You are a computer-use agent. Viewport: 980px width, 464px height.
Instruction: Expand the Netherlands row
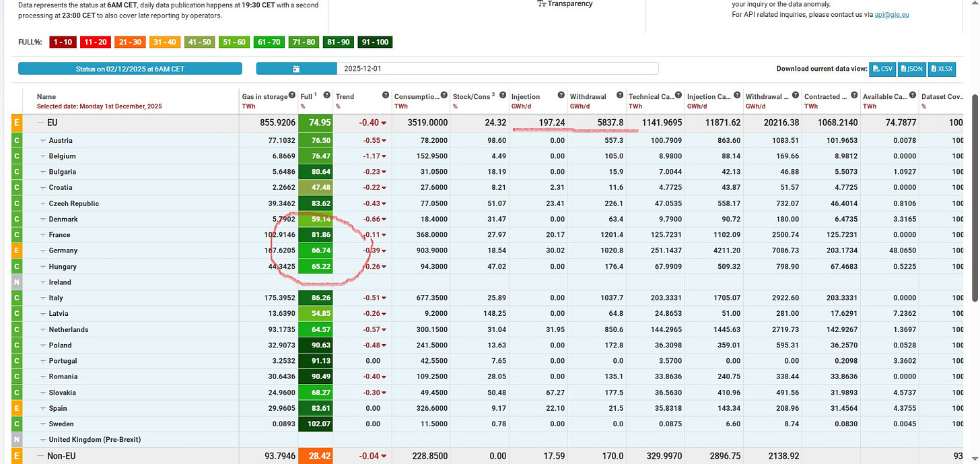tap(43, 329)
